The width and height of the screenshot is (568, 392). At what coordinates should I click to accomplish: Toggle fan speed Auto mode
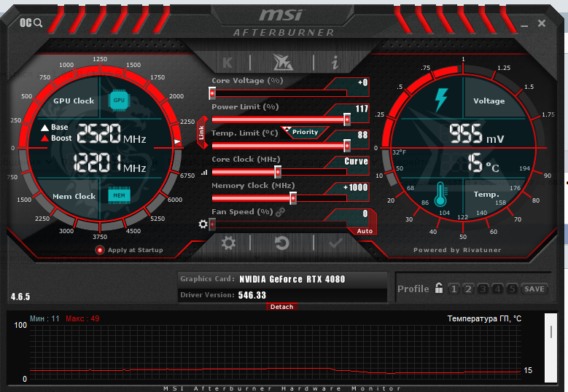[365, 231]
